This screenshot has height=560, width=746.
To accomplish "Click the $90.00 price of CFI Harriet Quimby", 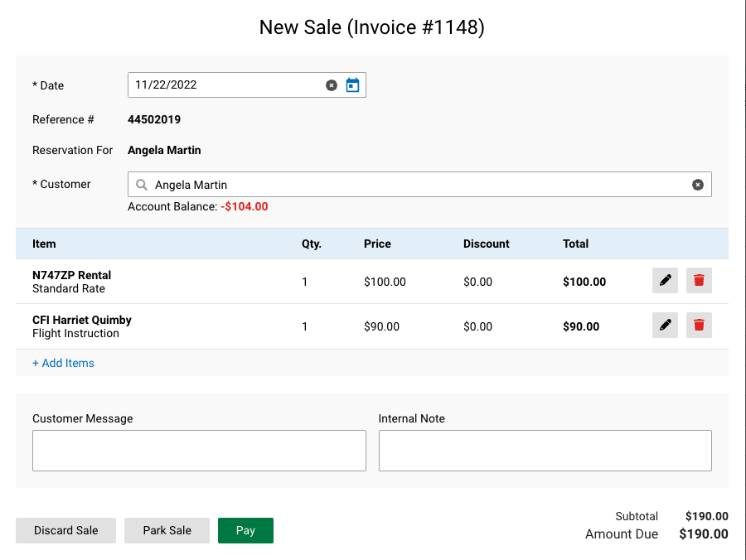I will click(381, 326).
